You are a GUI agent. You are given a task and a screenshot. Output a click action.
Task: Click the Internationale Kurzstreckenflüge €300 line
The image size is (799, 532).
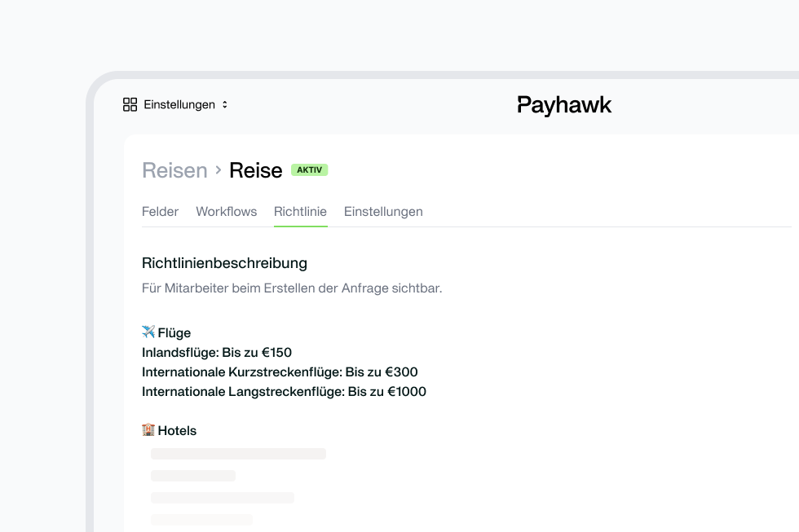280,372
